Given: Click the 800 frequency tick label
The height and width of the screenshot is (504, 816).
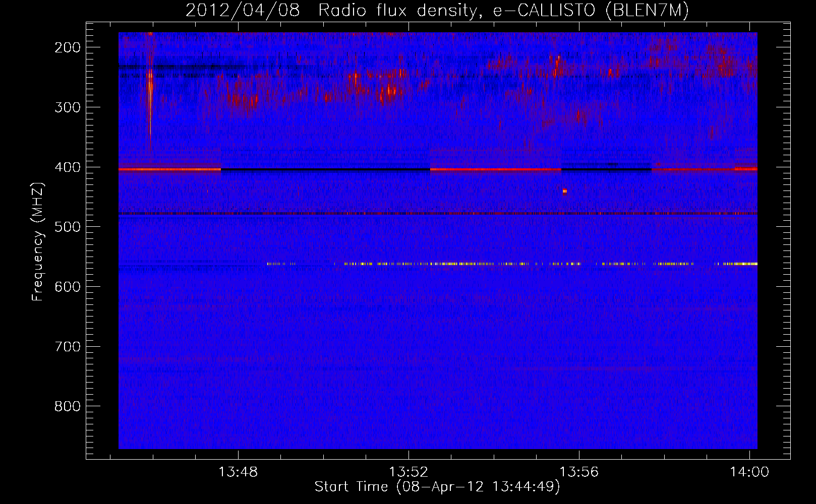Looking at the screenshot, I should click(68, 406).
